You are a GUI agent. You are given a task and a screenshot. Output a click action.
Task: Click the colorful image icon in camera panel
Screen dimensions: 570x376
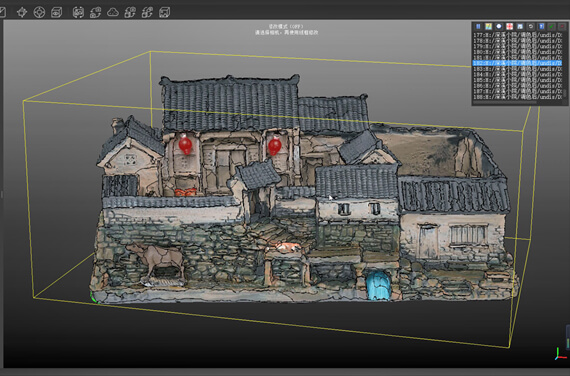coord(489,27)
